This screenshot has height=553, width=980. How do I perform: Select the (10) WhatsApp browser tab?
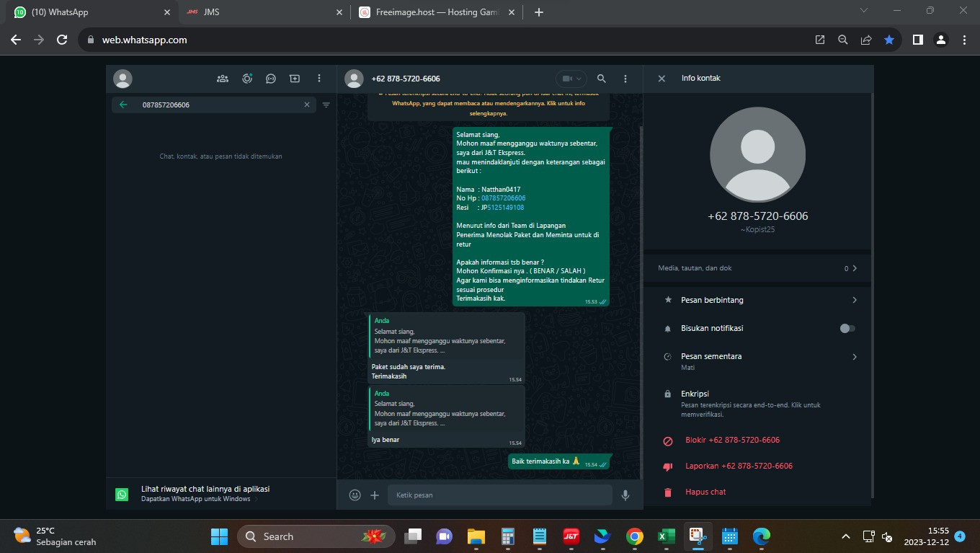coord(91,12)
